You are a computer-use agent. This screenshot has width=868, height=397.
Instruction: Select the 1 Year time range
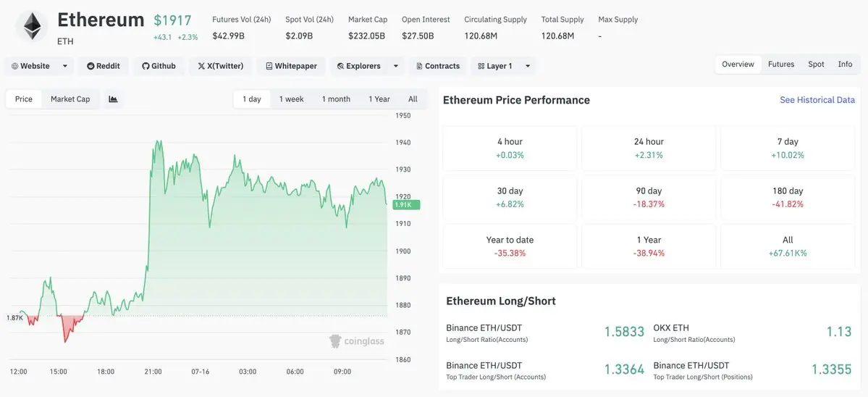[x=379, y=99]
